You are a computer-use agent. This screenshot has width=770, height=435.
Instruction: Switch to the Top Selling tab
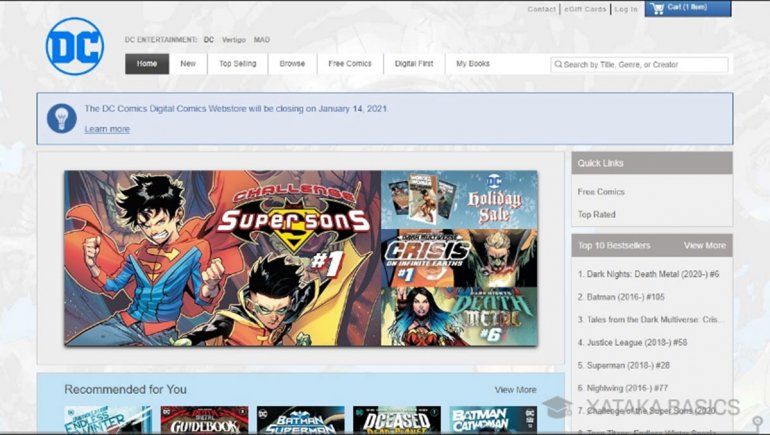(x=238, y=64)
